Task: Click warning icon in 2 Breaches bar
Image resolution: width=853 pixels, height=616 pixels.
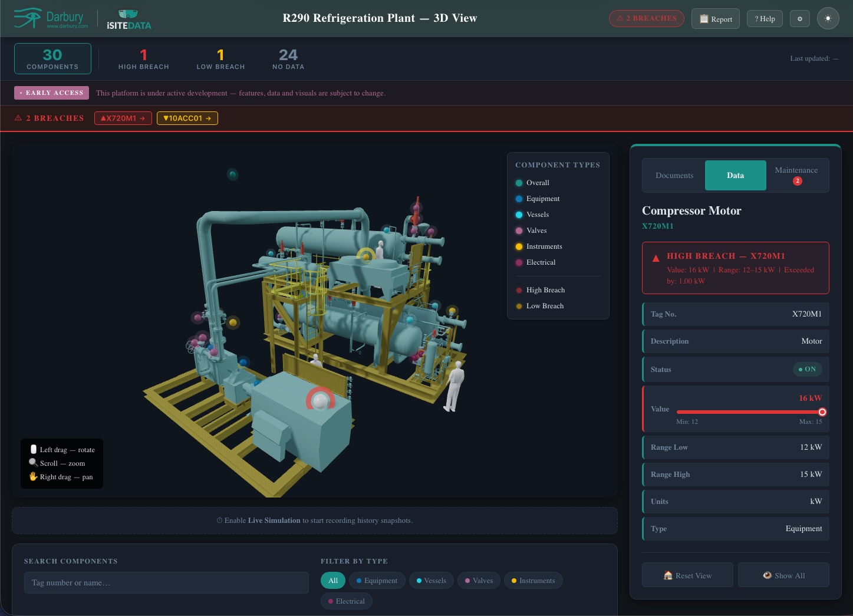Action: click(x=18, y=118)
